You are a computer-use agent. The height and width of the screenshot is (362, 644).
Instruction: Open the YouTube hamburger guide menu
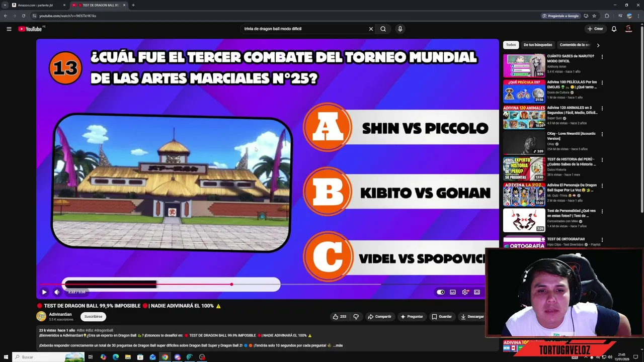[9, 29]
